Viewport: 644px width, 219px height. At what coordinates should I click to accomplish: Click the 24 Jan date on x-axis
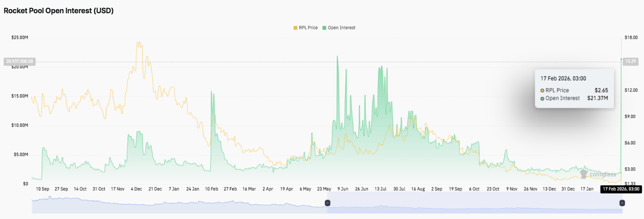pos(192,189)
